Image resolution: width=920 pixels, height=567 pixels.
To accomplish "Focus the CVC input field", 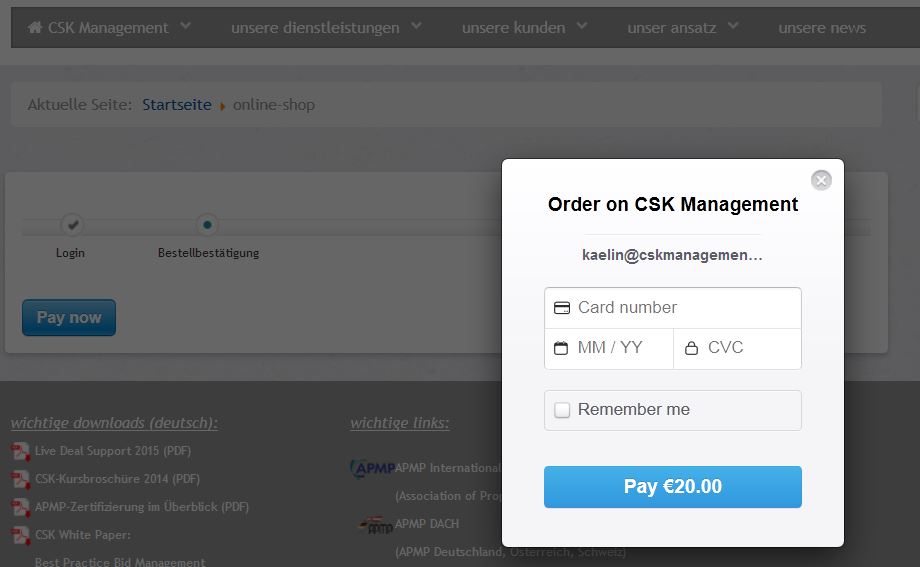I will 738,349.
